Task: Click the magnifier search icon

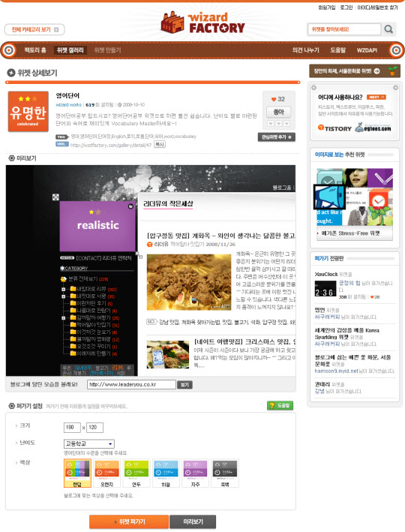Action: [x=388, y=29]
